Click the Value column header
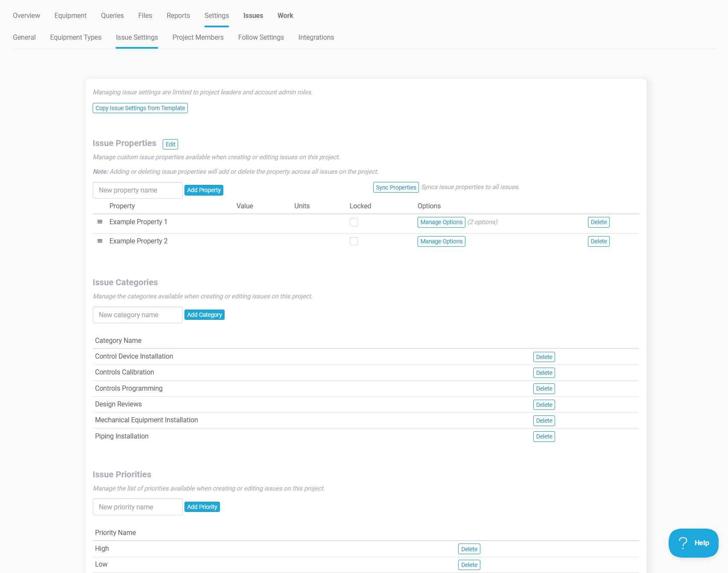This screenshot has height=573, width=728. point(245,206)
